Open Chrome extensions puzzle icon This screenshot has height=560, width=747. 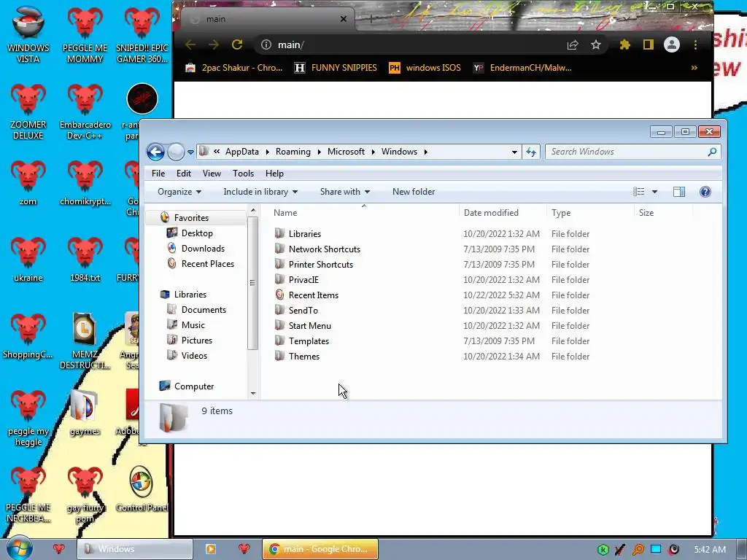tap(624, 44)
